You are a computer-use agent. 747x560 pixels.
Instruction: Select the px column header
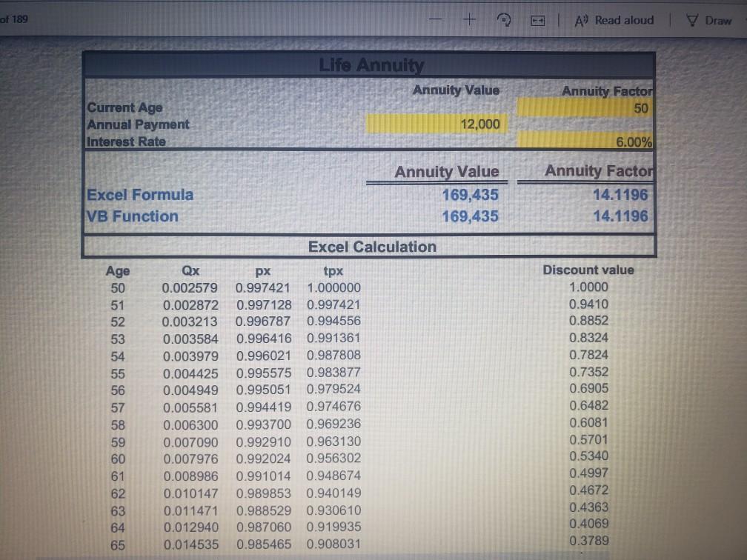tap(262, 271)
